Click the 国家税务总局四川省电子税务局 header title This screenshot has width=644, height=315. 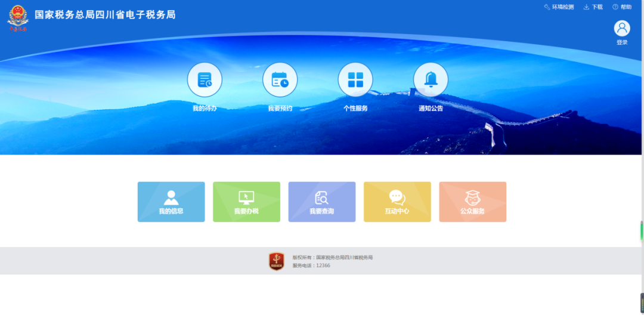(x=105, y=15)
